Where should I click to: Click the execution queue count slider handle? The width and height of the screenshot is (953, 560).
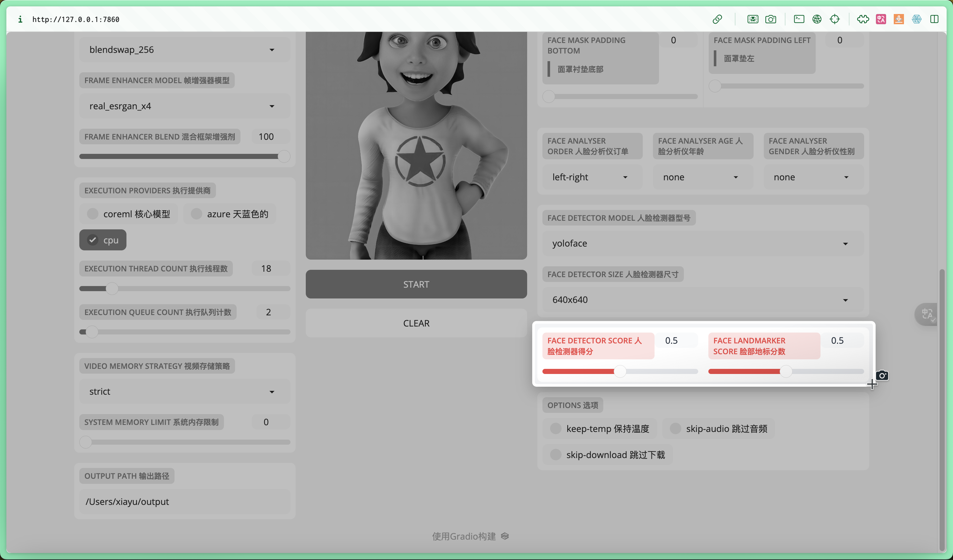coord(91,332)
